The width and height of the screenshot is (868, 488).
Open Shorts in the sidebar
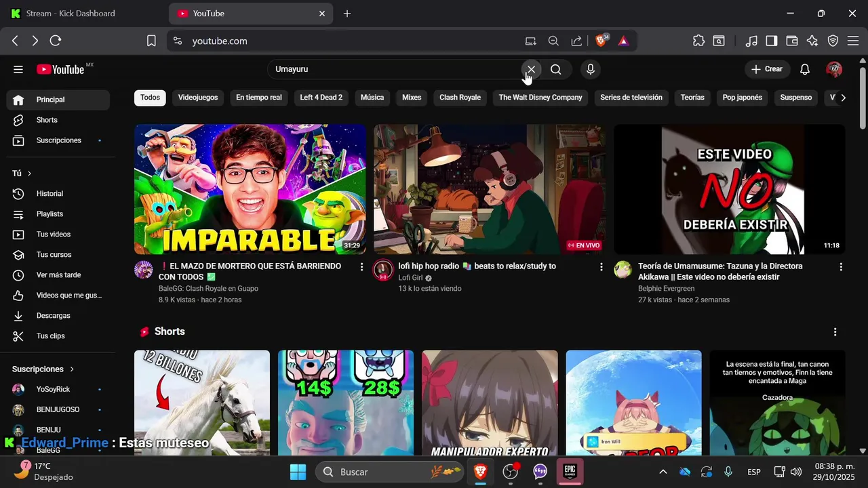(58, 120)
